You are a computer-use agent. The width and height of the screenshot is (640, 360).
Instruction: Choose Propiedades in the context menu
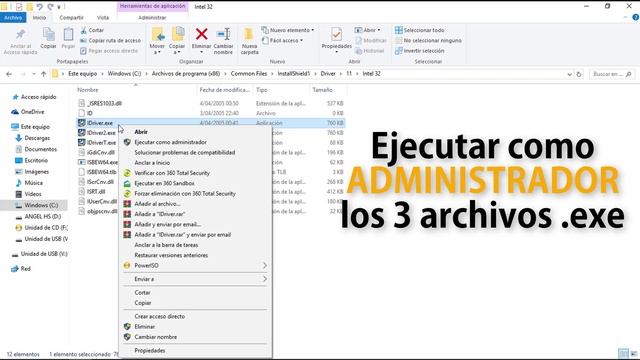150,351
